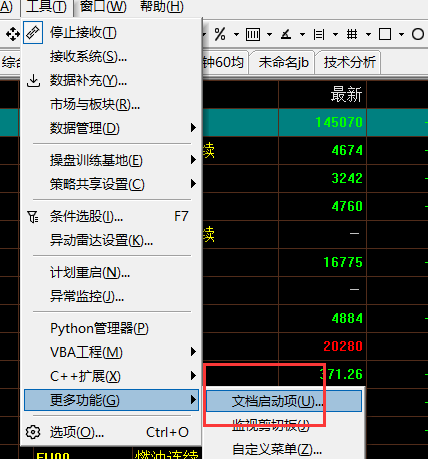This screenshot has width=428, height=459.
Task: Choose 停止接收(T) menu item
Action: pos(111,33)
